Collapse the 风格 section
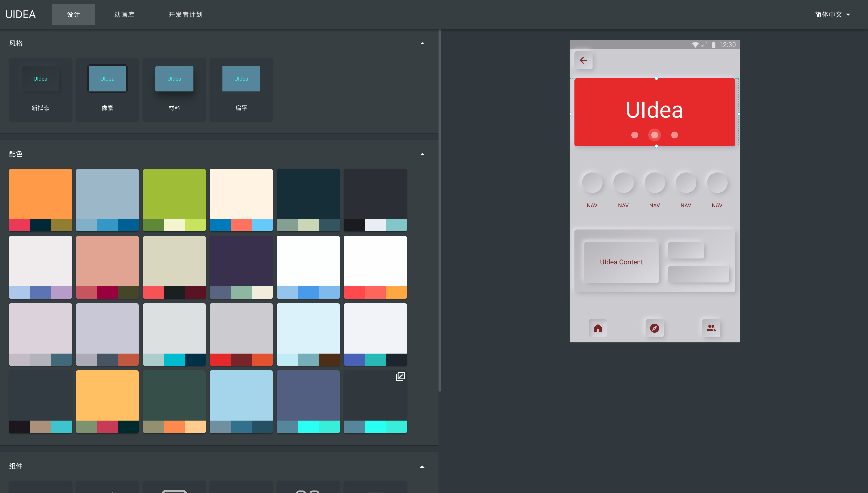This screenshot has width=868, height=493. coord(422,43)
